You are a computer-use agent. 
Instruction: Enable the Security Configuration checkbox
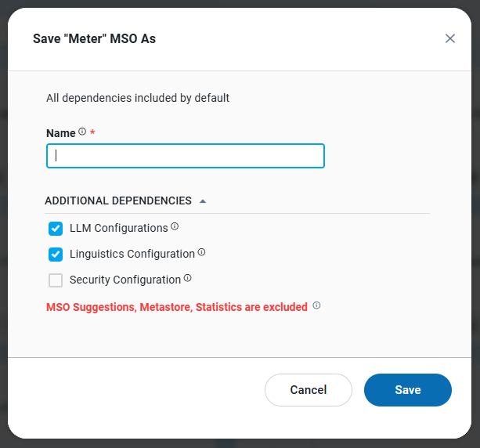click(56, 280)
